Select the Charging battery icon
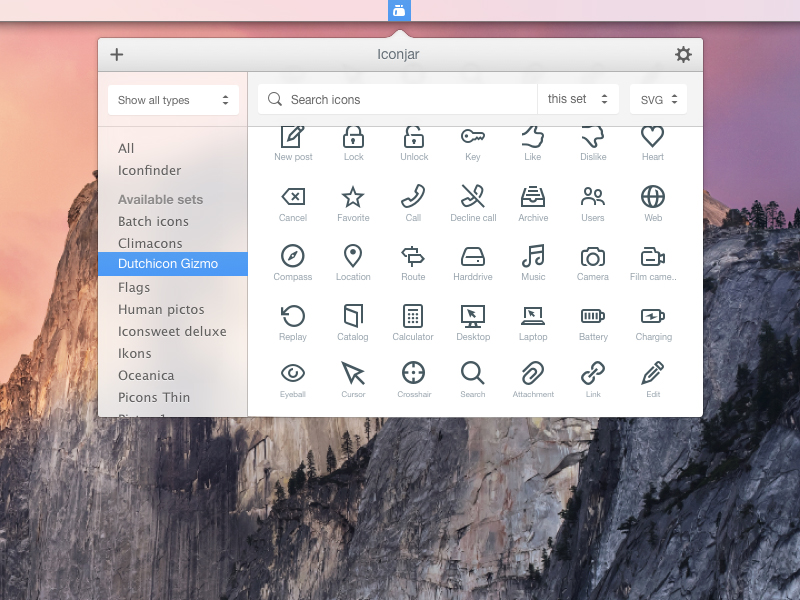The height and width of the screenshot is (600, 800). click(653, 316)
